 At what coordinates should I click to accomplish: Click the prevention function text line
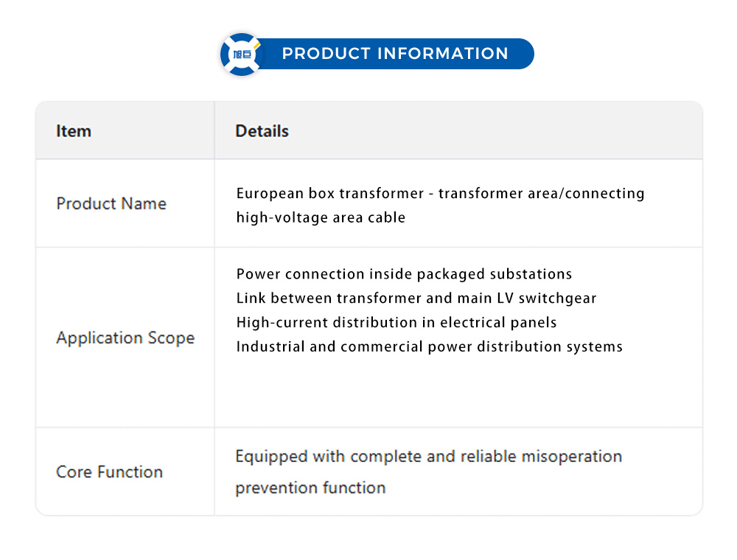coord(310,488)
